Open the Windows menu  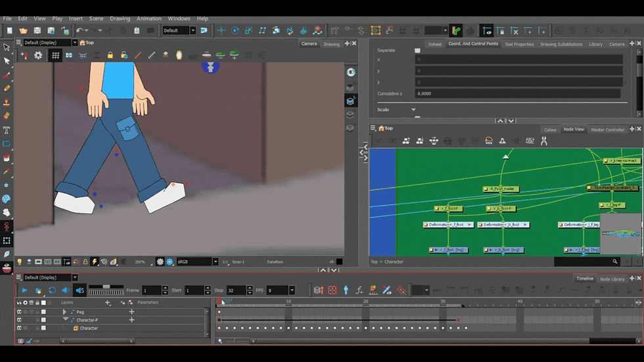(179, 18)
